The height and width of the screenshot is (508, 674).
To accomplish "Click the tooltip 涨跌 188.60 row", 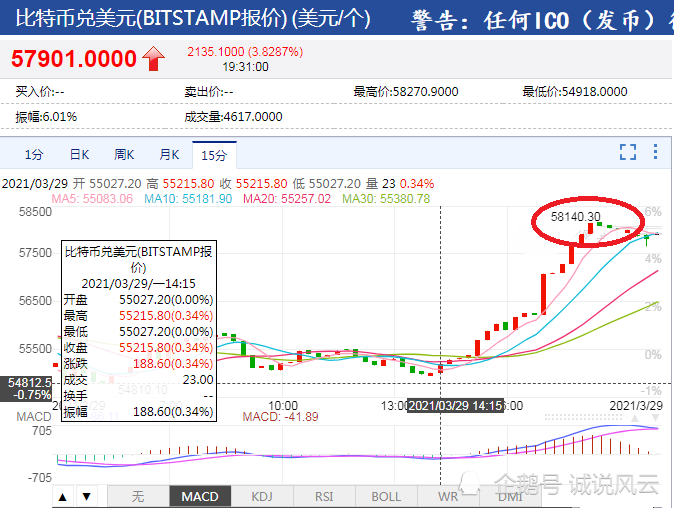I will [x=138, y=364].
